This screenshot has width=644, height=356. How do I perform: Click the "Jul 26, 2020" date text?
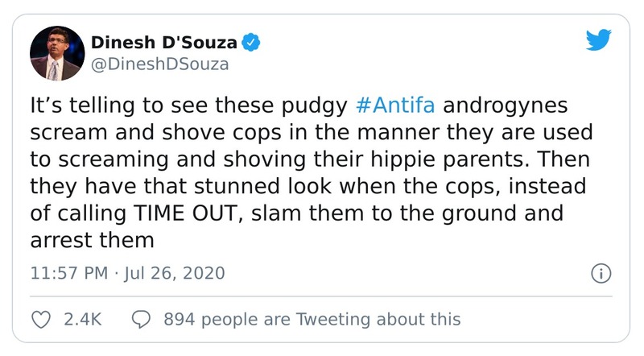point(175,273)
